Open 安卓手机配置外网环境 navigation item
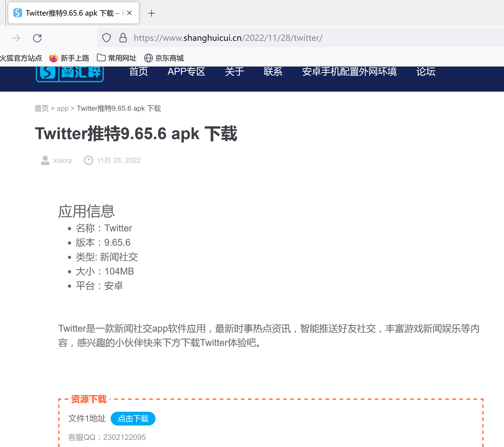 349,72
